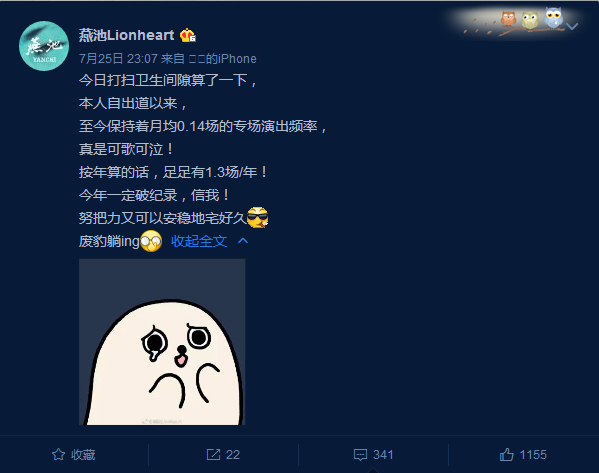
Task: Open the 7月25日 23:07 timestamp link
Action: point(118,58)
